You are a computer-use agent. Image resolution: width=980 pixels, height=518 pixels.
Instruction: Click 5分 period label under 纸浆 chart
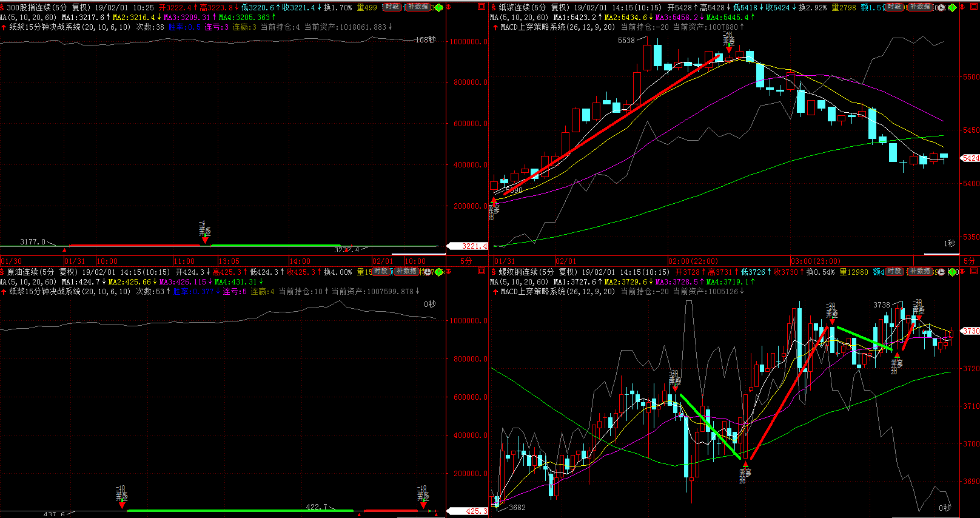pyautogui.click(x=970, y=261)
